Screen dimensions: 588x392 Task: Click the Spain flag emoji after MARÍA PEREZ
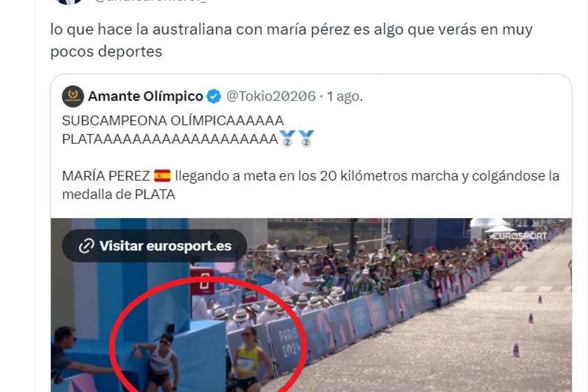coord(162,175)
